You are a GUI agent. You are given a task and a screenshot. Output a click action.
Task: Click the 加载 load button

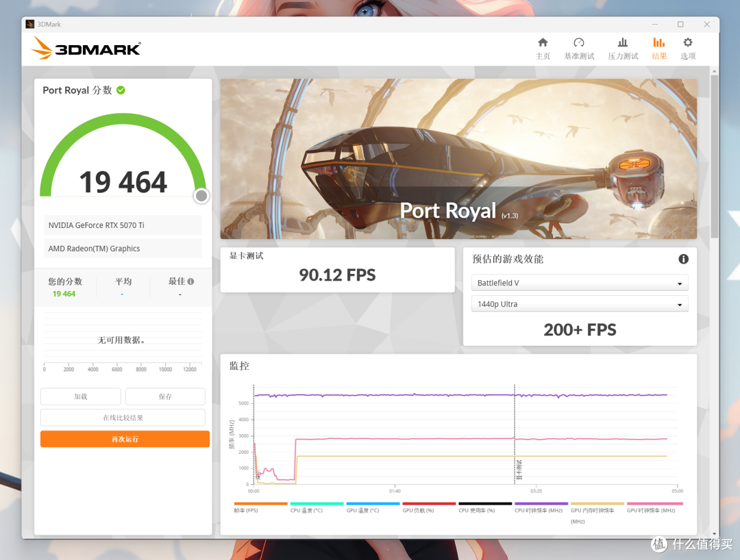pyautogui.click(x=81, y=396)
